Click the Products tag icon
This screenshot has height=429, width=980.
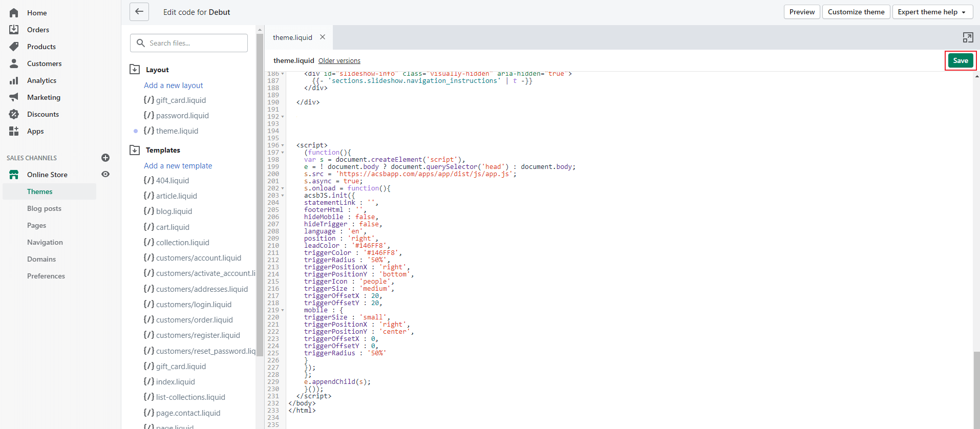click(x=14, y=47)
